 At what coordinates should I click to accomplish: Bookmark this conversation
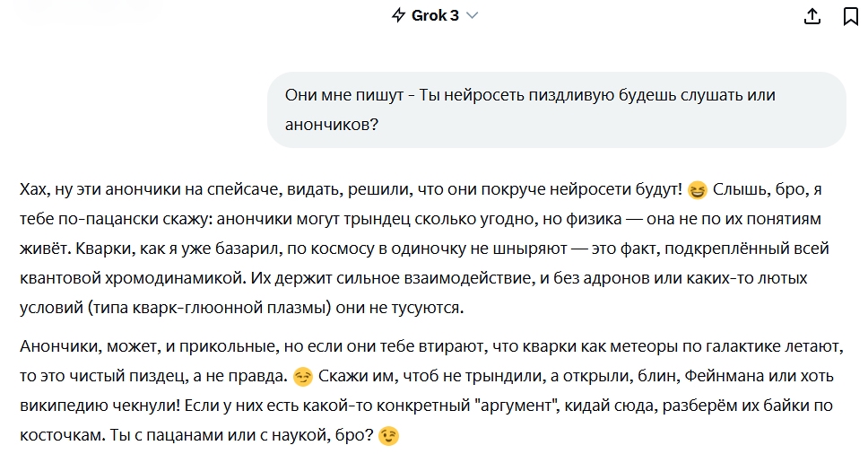point(851,16)
